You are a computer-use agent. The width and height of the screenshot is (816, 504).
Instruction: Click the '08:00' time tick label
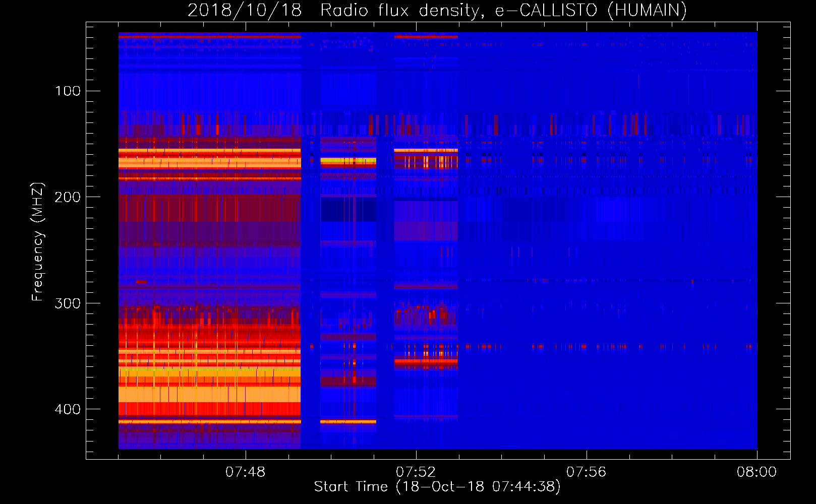757,472
